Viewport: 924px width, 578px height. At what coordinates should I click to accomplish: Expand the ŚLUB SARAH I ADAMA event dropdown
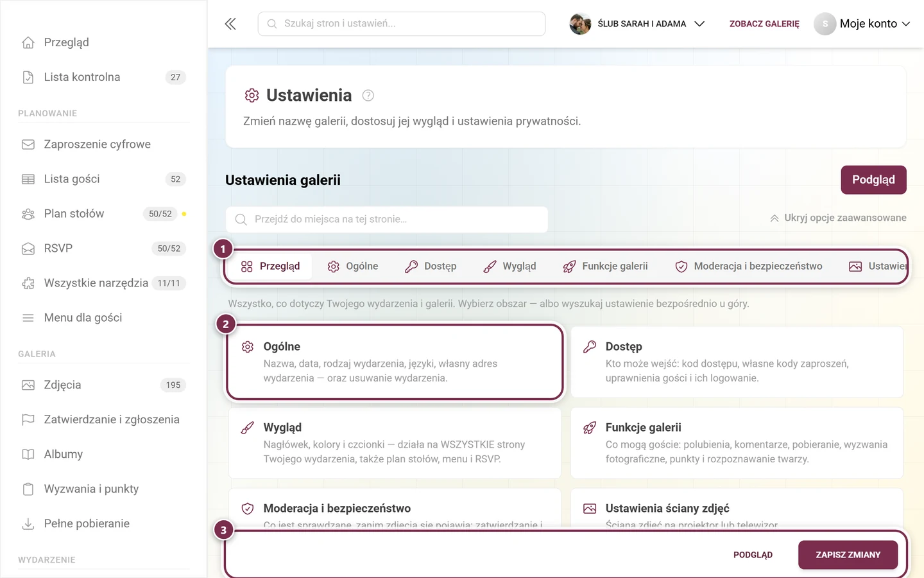click(637, 24)
